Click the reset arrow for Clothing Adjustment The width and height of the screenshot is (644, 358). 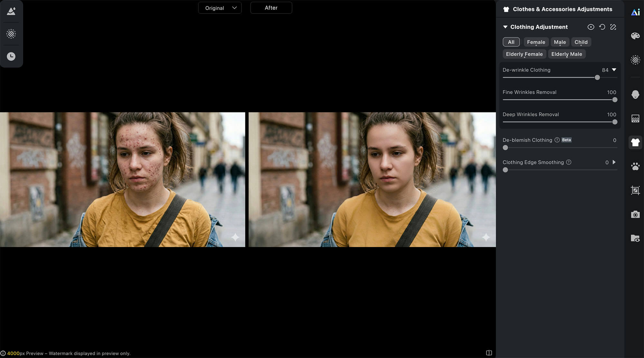pos(602,27)
